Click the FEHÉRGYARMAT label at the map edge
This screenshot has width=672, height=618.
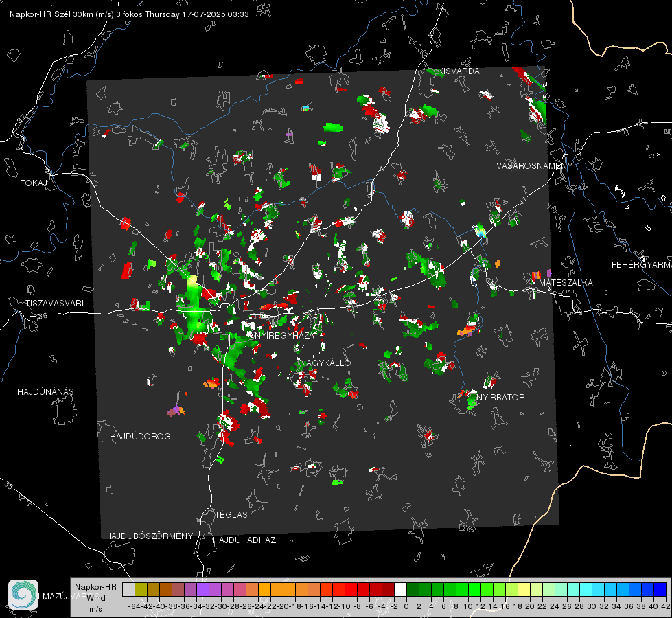click(x=642, y=265)
